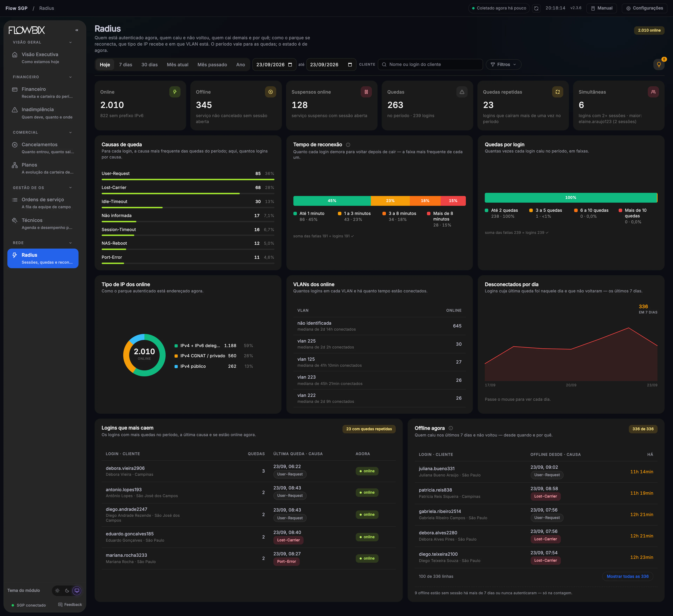Open calendar picker icon of the start date
Viewport: 673px width, 616px height.
tap(290, 65)
